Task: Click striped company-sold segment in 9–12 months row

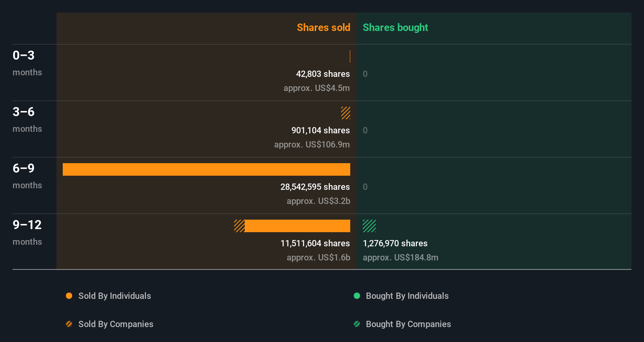Action: (x=239, y=226)
